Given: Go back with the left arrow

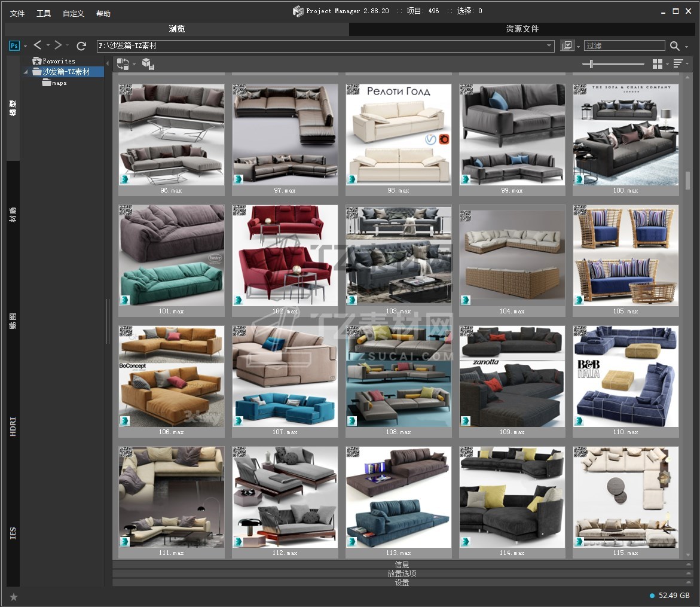Looking at the screenshot, I should point(38,45).
